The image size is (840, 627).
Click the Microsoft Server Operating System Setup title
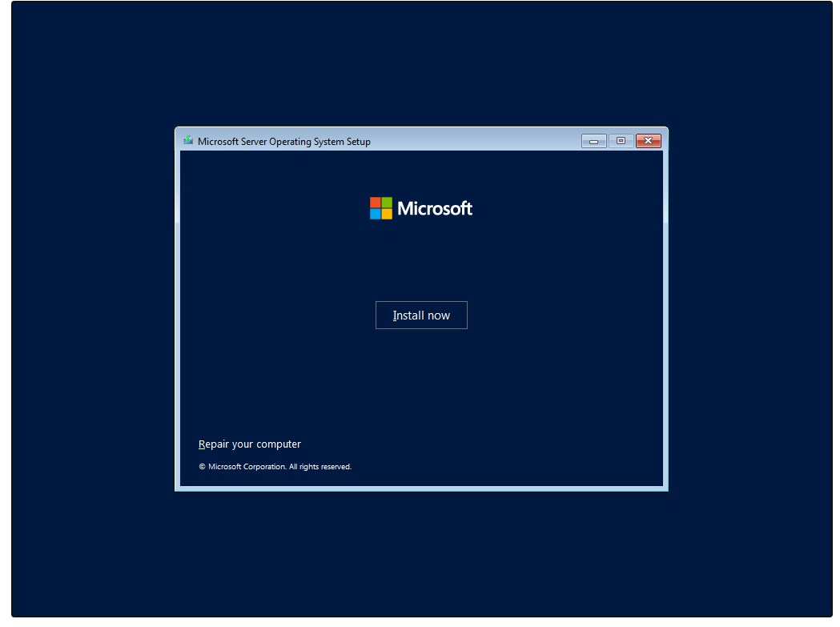coord(284,142)
